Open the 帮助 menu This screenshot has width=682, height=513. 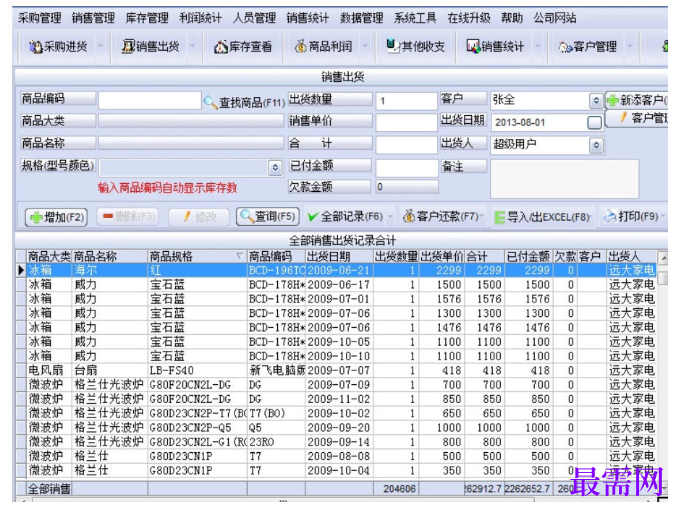pos(512,18)
